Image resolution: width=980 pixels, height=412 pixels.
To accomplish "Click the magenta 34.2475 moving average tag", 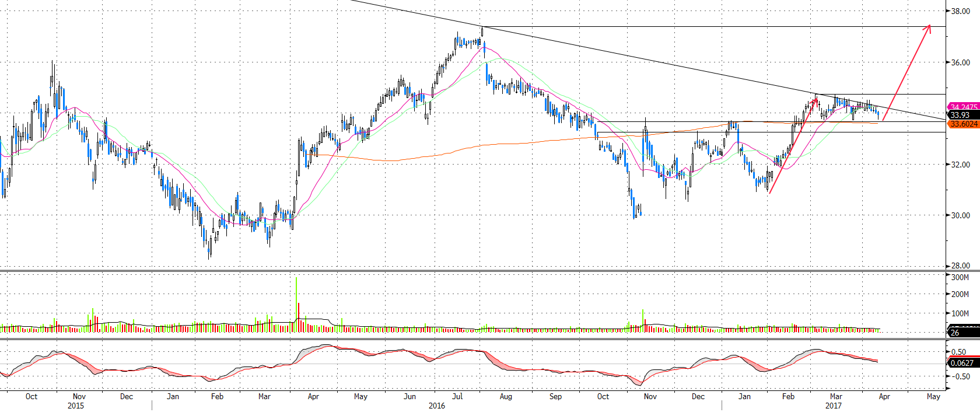I will pyautogui.click(x=964, y=107).
